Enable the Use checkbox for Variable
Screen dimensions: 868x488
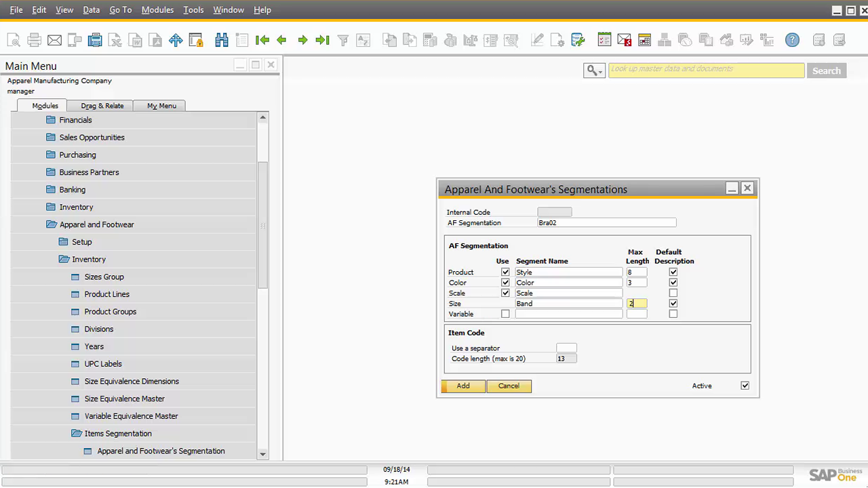tap(505, 314)
